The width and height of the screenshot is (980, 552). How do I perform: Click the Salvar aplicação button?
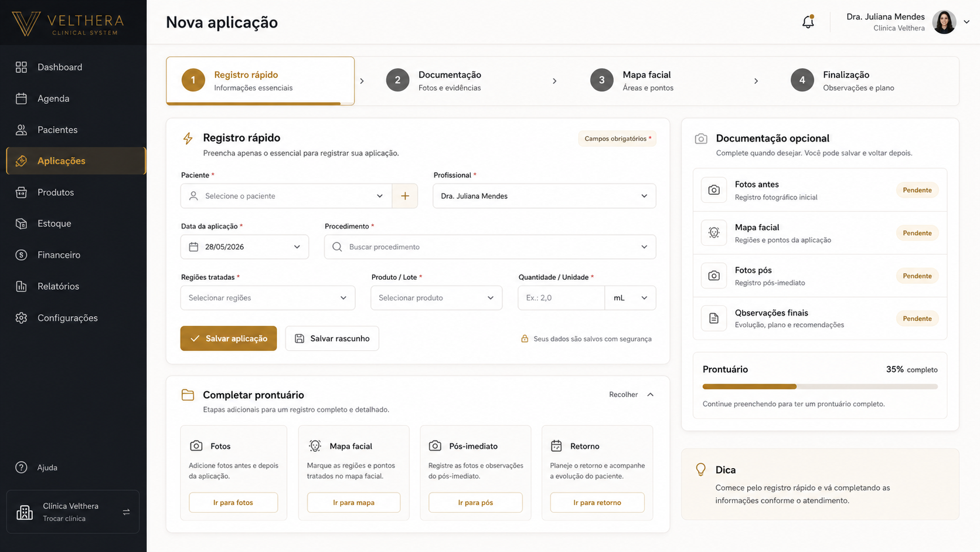pyautogui.click(x=229, y=338)
